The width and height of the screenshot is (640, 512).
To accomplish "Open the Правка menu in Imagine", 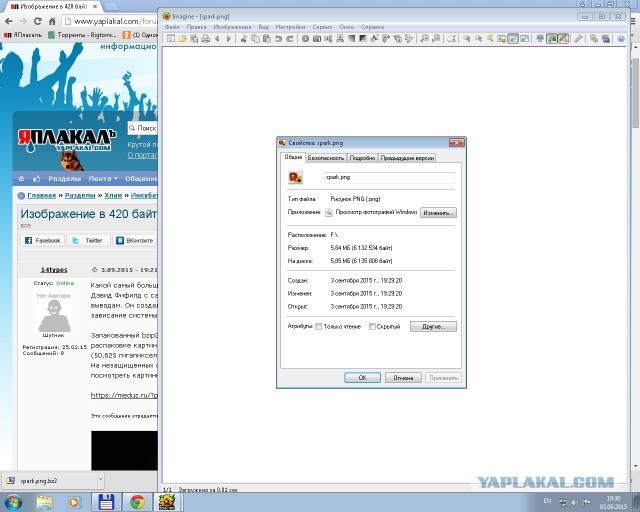I will [x=196, y=27].
